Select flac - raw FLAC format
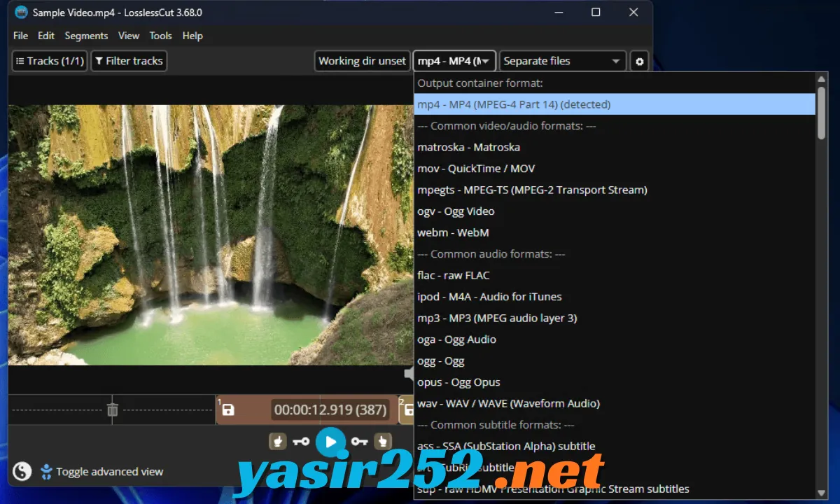Viewport: 840px width, 504px height. 615,275
